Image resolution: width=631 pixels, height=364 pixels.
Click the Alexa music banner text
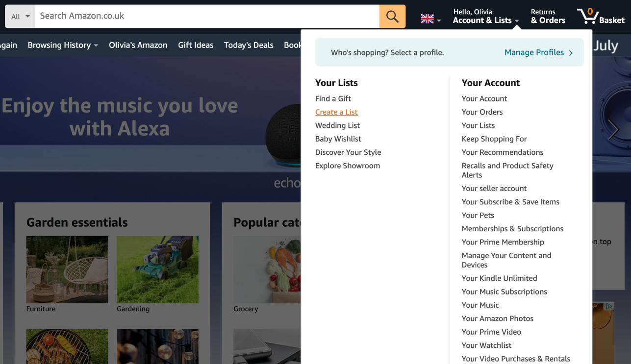coord(120,117)
